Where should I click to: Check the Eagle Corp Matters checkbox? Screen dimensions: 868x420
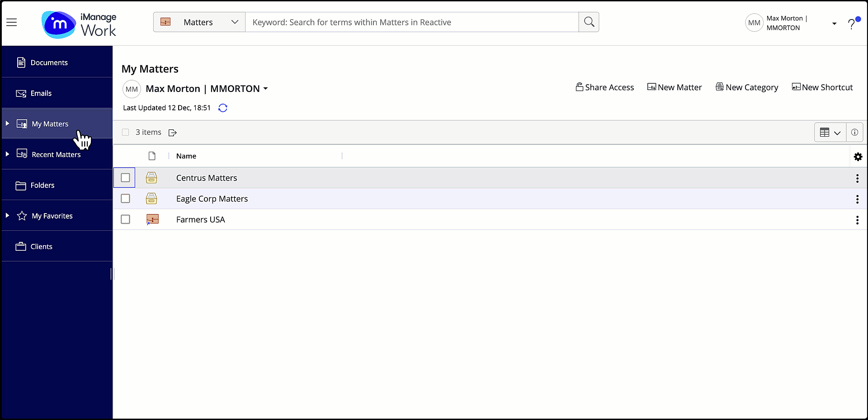click(x=125, y=198)
